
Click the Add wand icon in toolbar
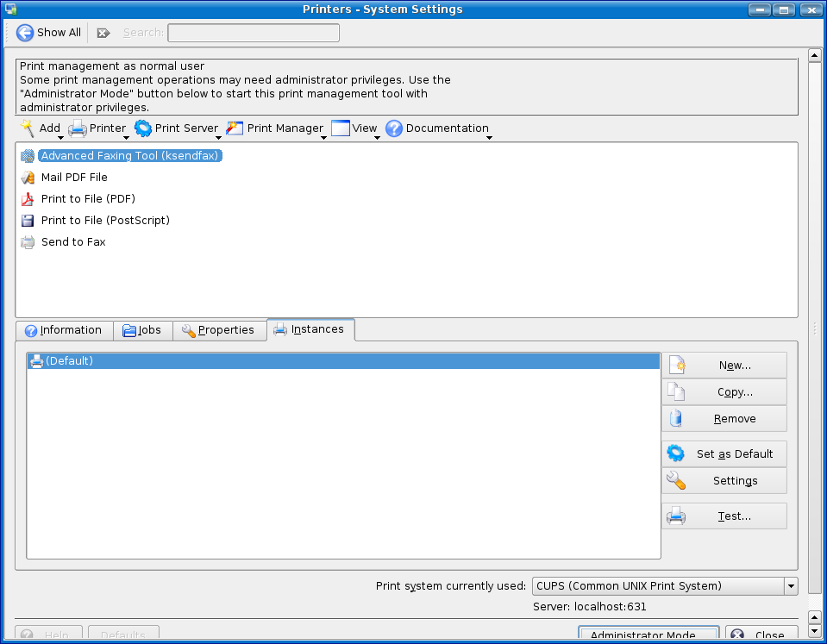coord(27,128)
